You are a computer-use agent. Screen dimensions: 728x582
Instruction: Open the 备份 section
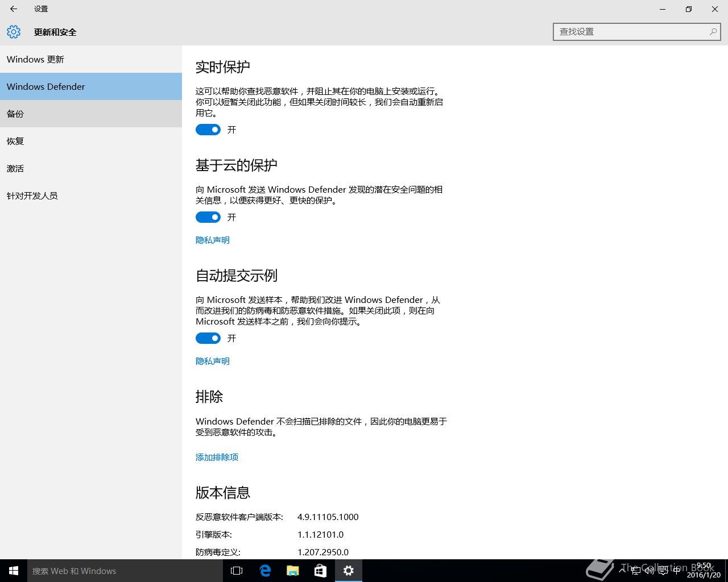click(x=91, y=114)
